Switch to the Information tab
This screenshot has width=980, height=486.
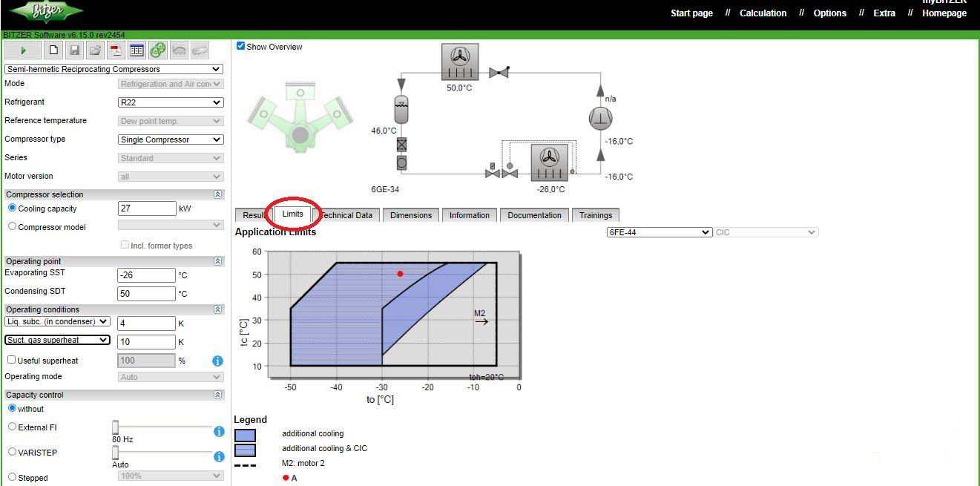coord(470,215)
